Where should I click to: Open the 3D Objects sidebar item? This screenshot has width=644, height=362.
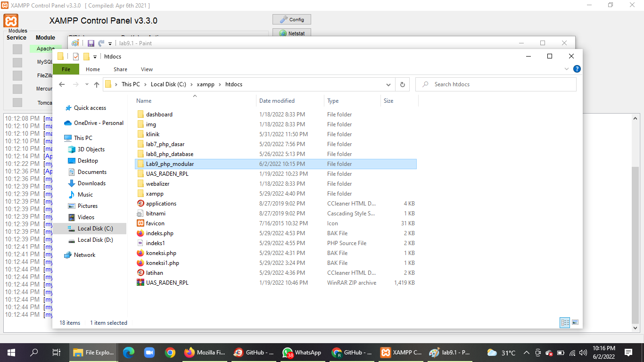tap(91, 149)
